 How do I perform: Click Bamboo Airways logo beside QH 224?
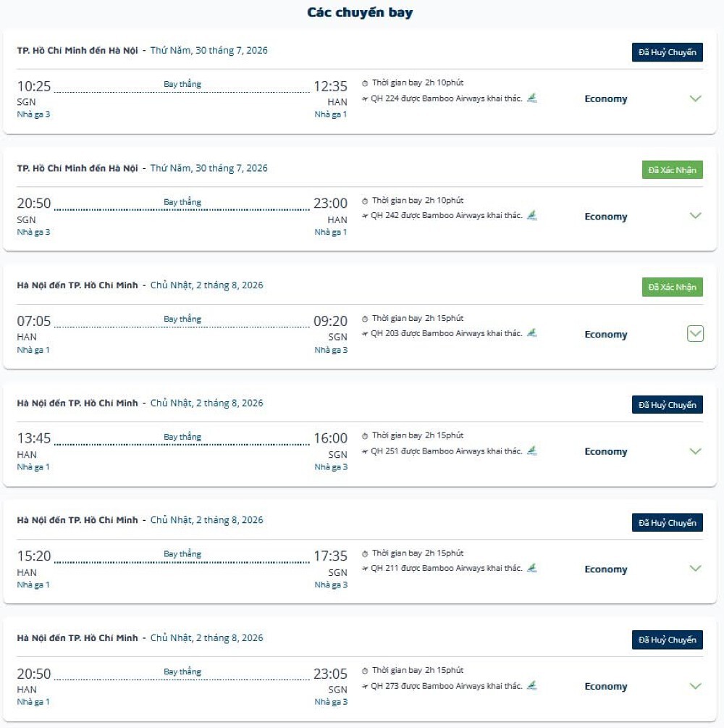pos(532,98)
